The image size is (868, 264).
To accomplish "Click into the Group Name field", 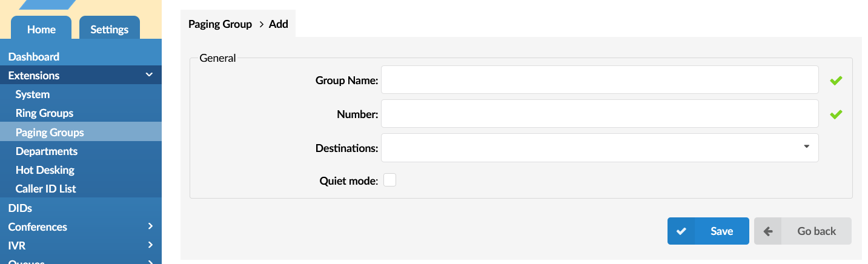I will [x=600, y=80].
